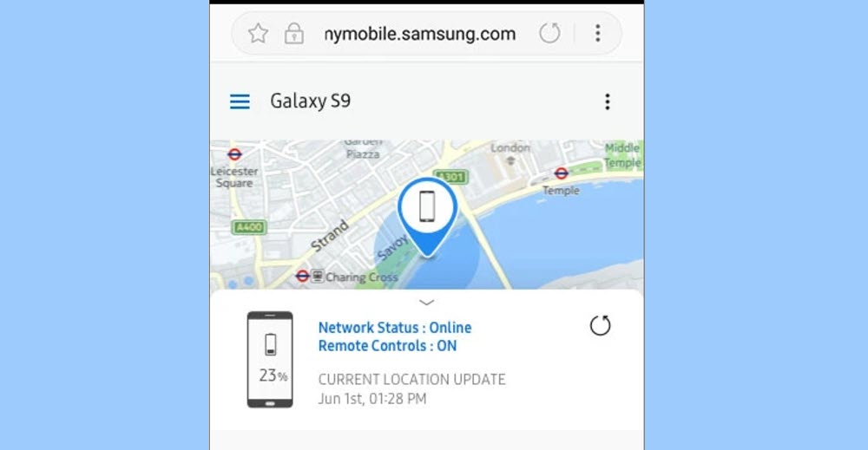Click the A301 road badge
This screenshot has width=868, height=450.
coord(451,177)
